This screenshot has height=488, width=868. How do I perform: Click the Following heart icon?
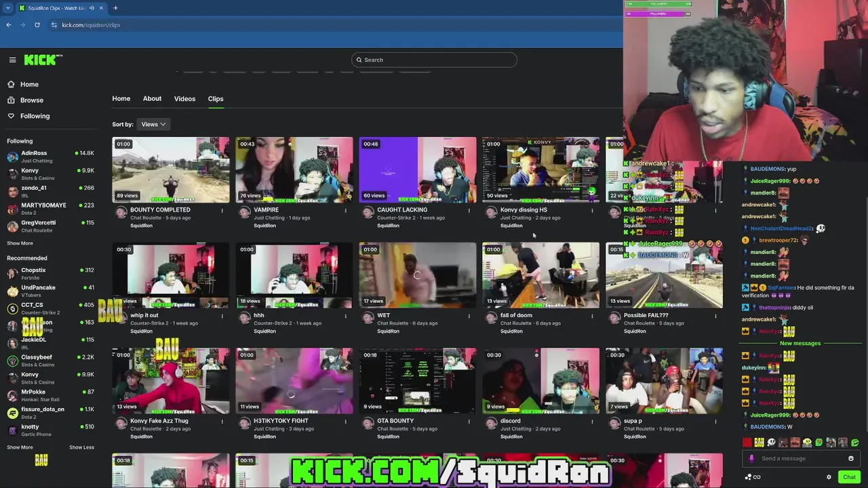pos(11,116)
